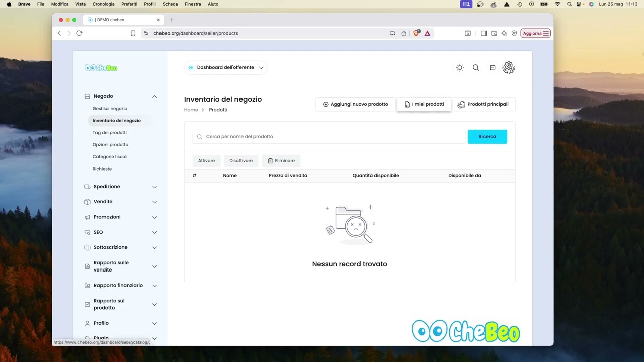
Task: Open macOS Control Center icon
Action: 580,4
